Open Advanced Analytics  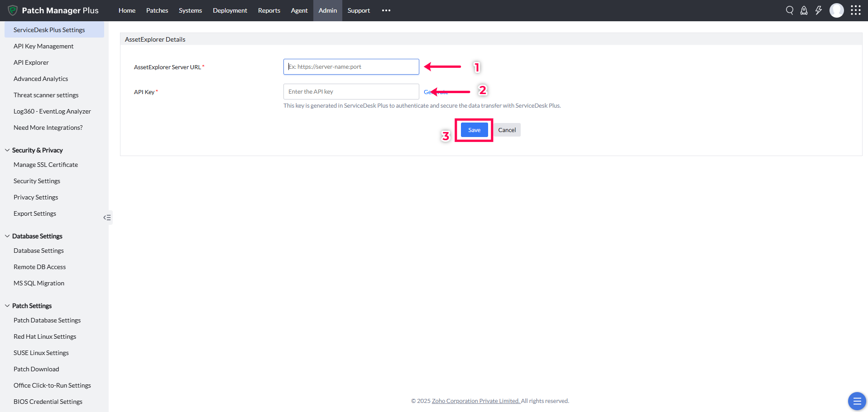tap(41, 79)
